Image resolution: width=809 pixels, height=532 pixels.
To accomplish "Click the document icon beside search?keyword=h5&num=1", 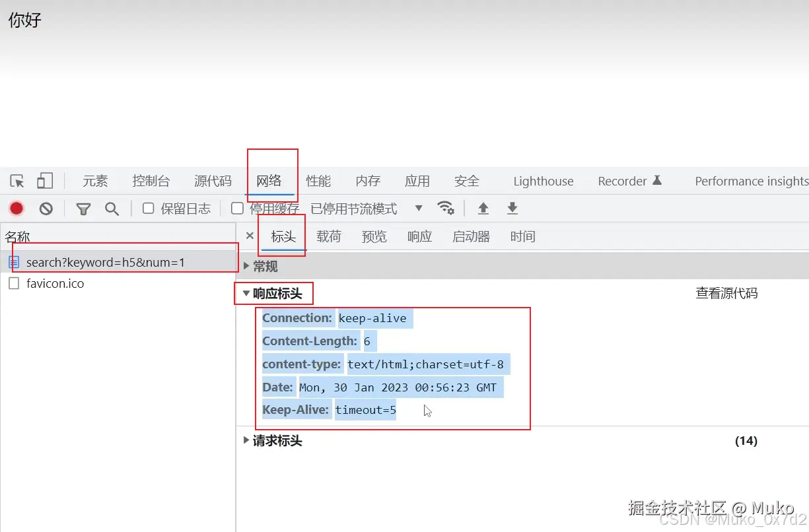I will pos(14,262).
